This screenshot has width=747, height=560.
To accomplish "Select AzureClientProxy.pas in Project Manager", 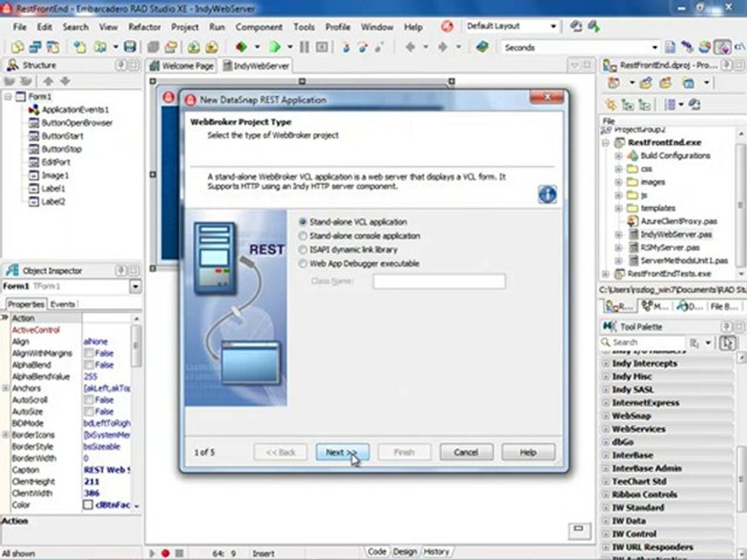I will (x=679, y=222).
